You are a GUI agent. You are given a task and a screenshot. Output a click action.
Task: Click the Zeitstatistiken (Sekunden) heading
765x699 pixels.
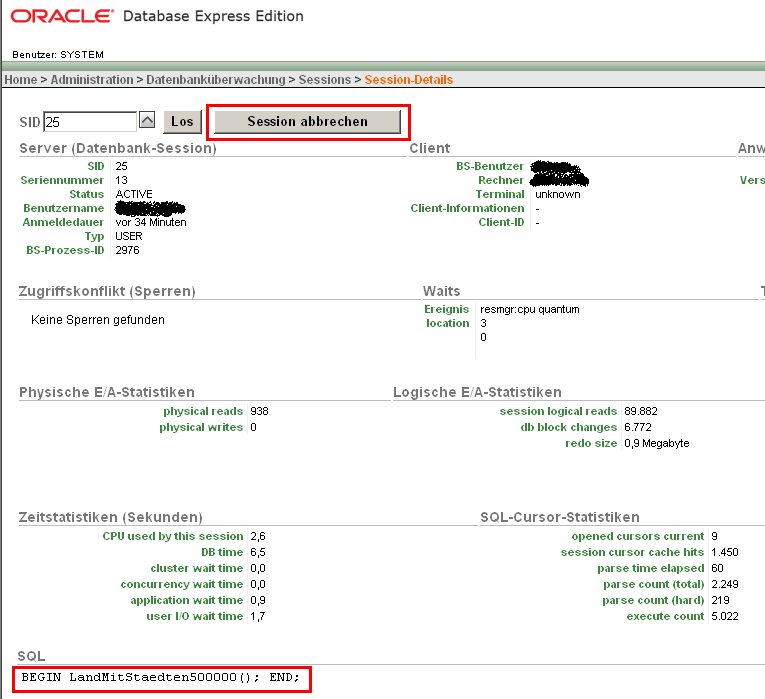click(x=111, y=517)
